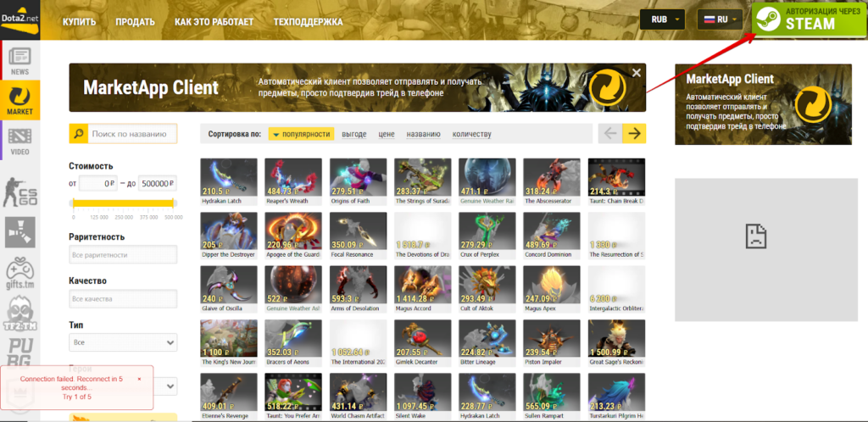Screen dimensions: 868x422
Task: Open The Strings of Surada item
Action: click(423, 182)
